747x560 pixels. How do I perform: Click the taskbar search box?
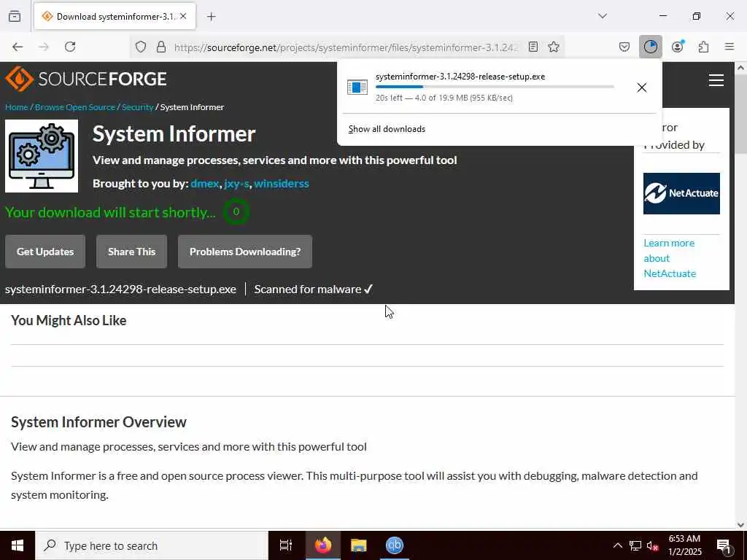click(152, 545)
